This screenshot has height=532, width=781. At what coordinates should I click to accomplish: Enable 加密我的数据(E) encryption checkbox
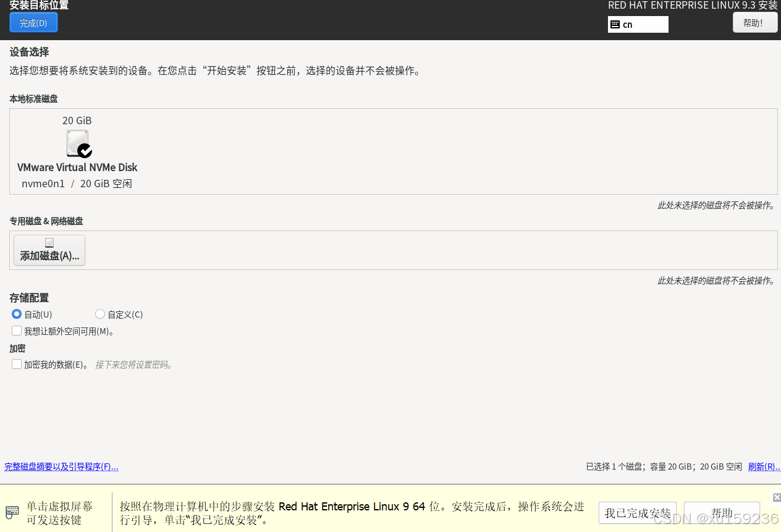click(17, 364)
